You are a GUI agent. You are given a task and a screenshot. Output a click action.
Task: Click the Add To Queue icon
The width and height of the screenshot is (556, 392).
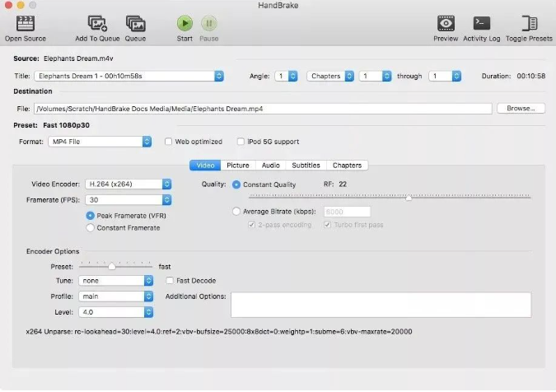[97, 23]
